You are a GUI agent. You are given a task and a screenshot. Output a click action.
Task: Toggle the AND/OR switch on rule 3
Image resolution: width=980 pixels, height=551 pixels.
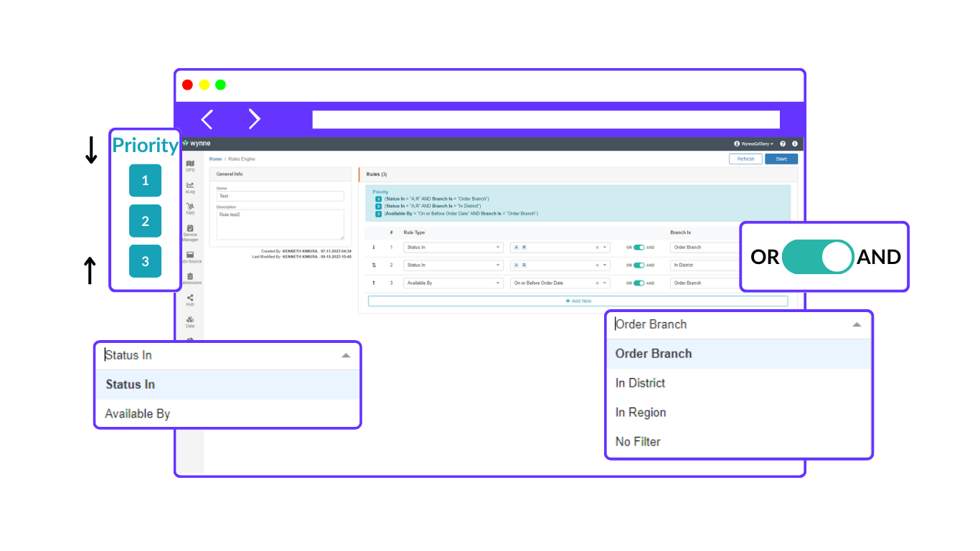pyautogui.click(x=638, y=283)
